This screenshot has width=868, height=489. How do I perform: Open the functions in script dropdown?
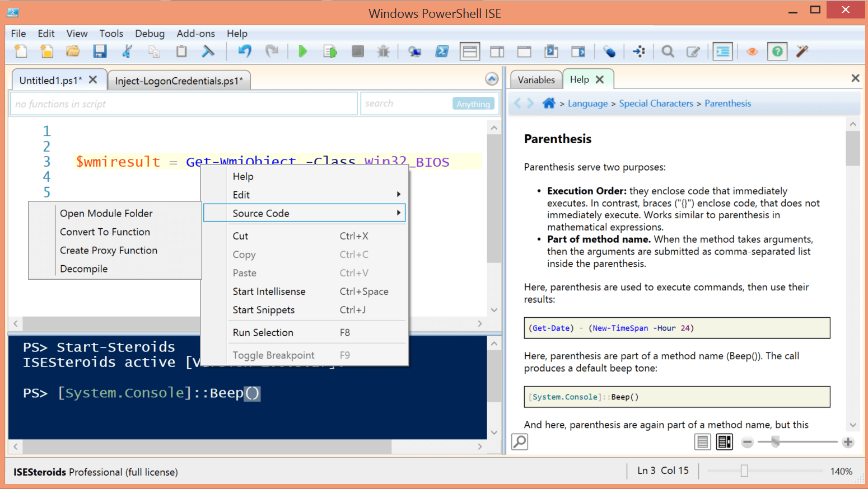[184, 104]
